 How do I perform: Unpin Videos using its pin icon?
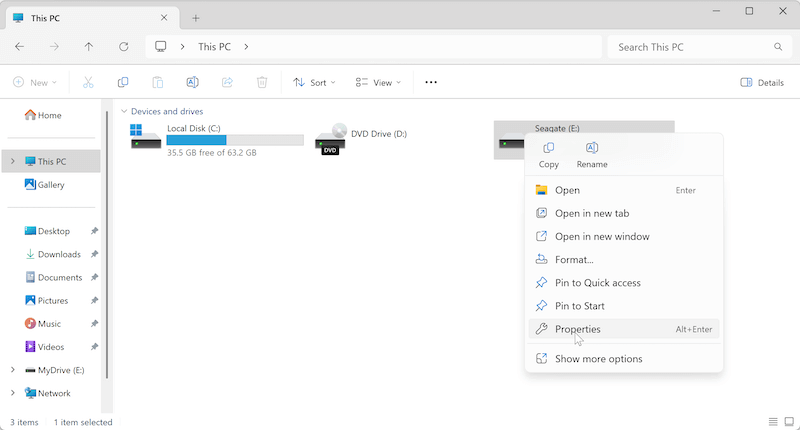94,347
